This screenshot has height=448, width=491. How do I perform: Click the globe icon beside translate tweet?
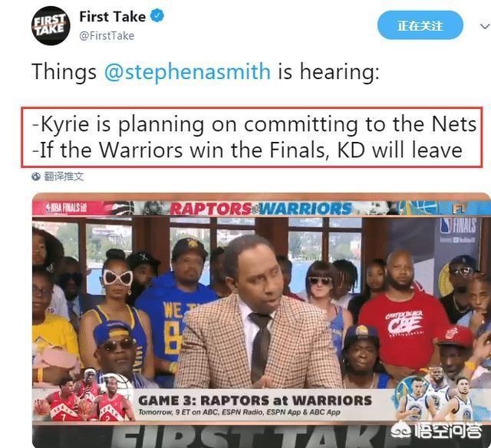36,176
